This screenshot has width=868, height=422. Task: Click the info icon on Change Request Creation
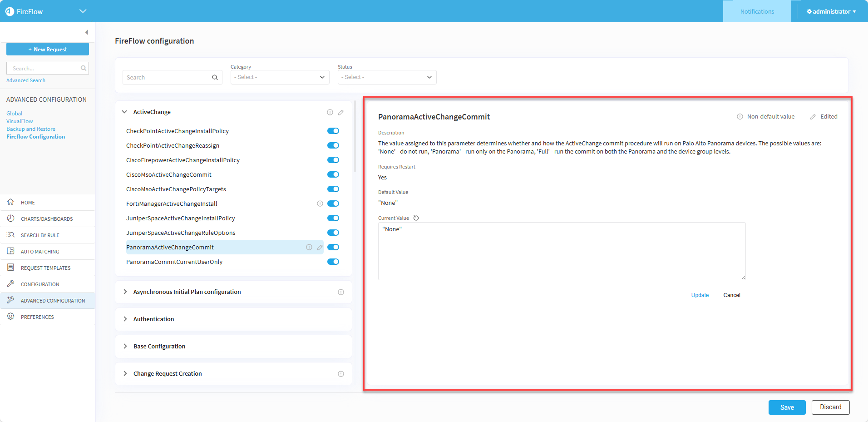tap(341, 374)
